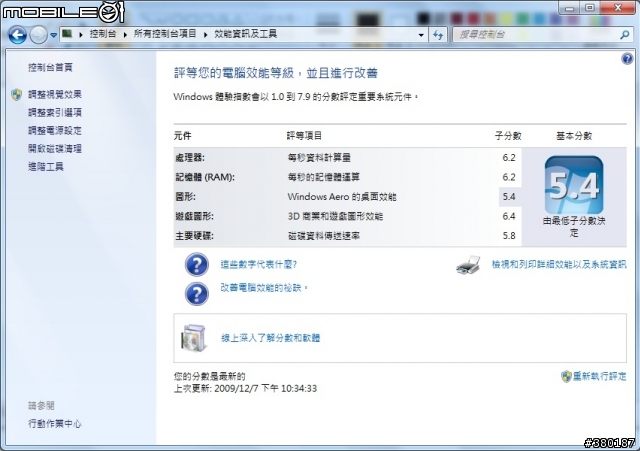This screenshot has width=640, height=451.
Task: Click the 基本分數 column header
Action: pyautogui.click(x=574, y=136)
